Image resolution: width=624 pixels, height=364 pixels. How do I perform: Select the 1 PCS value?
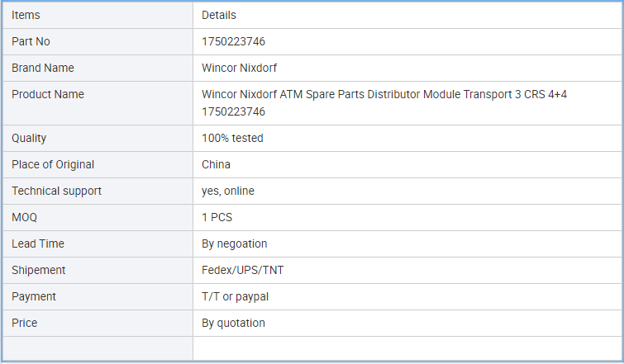click(x=217, y=217)
